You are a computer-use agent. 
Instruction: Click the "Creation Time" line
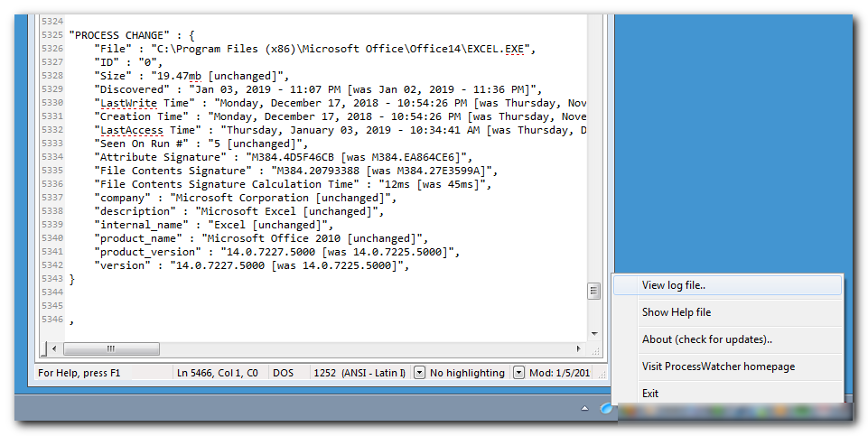click(x=340, y=116)
